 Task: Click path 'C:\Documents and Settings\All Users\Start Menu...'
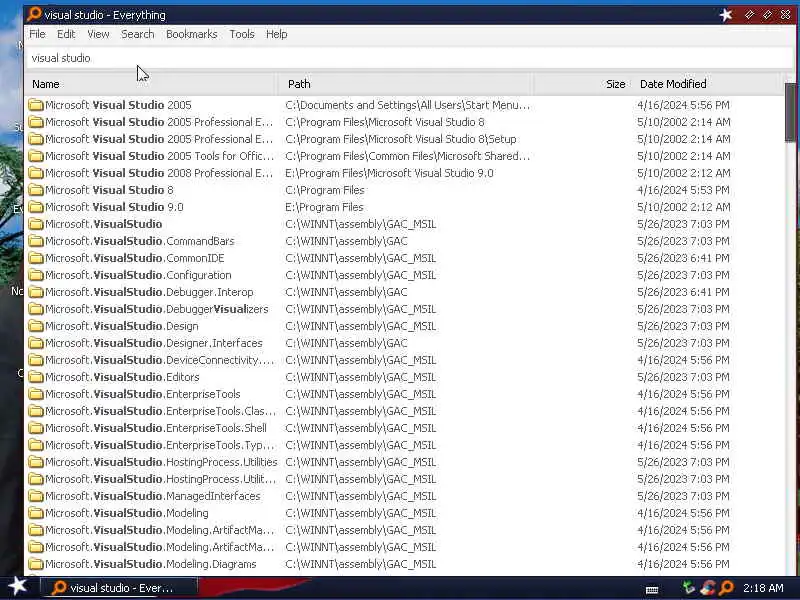coord(408,105)
